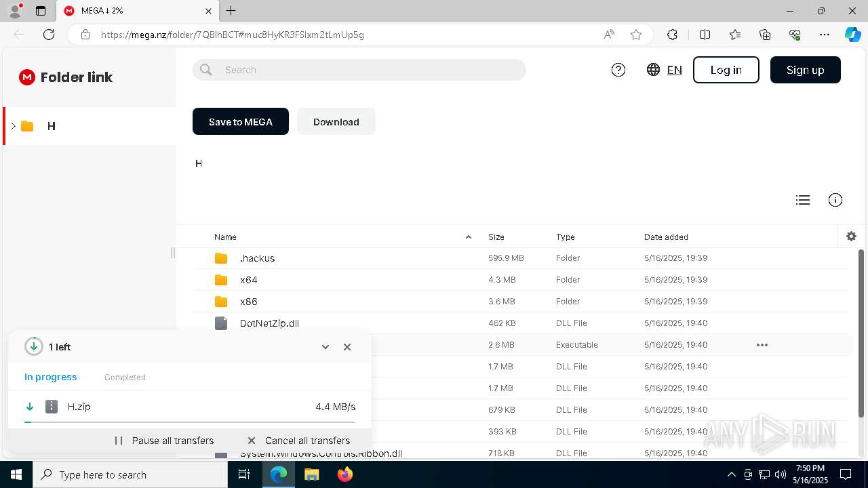Open Edge settings and more menu
This screenshot has width=868, height=488.
(x=825, y=35)
